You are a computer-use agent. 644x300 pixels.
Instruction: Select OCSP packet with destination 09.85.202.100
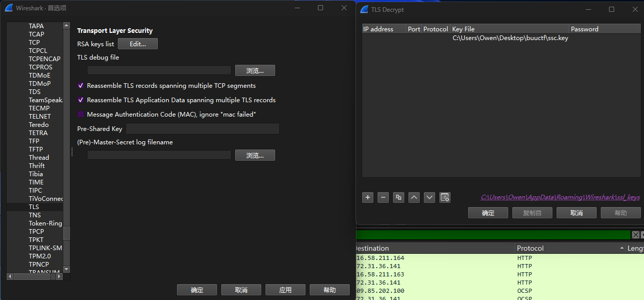pos(499,291)
